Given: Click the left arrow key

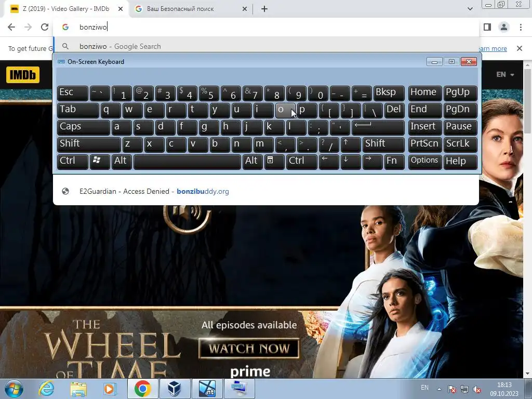Looking at the screenshot, I should point(329,162).
